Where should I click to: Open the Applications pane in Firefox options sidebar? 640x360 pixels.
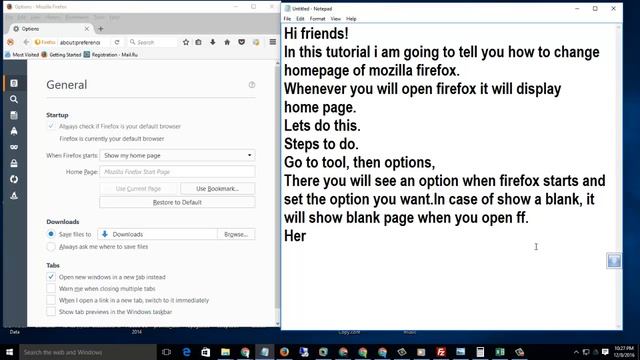coord(14,131)
